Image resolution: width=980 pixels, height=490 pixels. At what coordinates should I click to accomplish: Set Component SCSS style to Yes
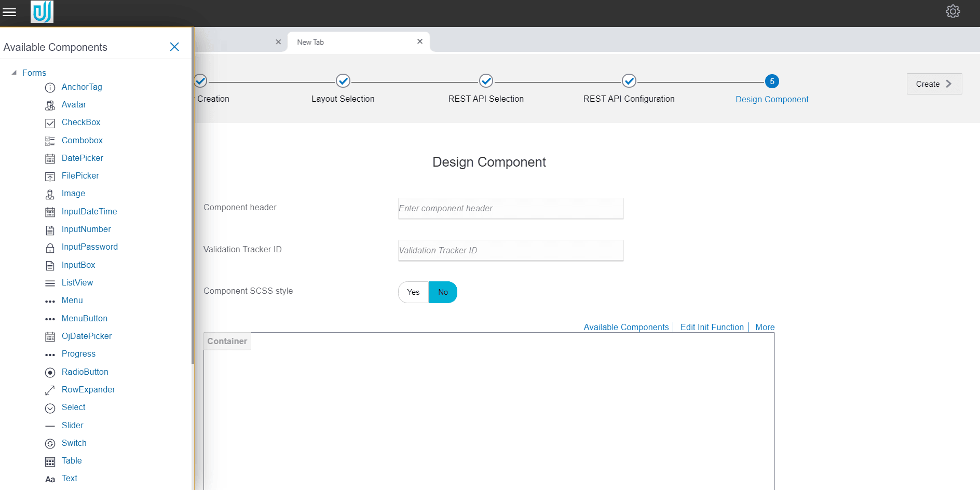point(413,292)
